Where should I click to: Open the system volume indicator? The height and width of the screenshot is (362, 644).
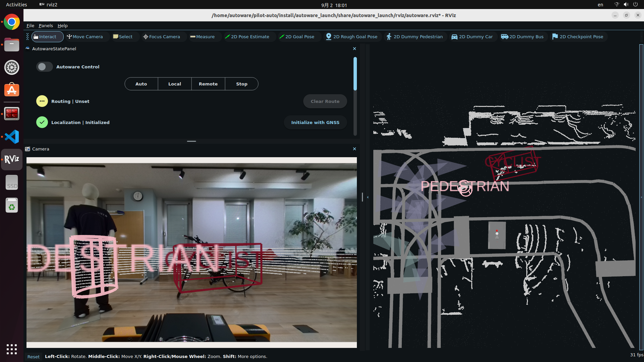pyautogui.click(x=626, y=5)
